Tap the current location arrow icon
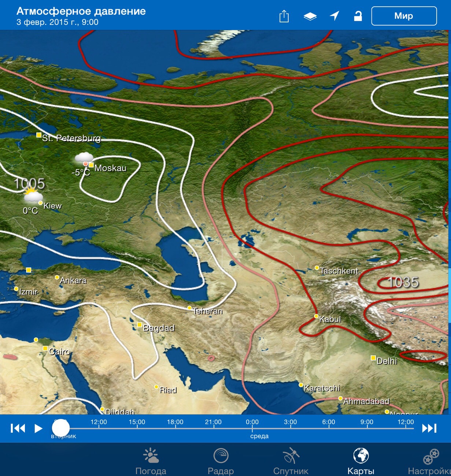The width and height of the screenshot is (451, 476). coord(334,16)
